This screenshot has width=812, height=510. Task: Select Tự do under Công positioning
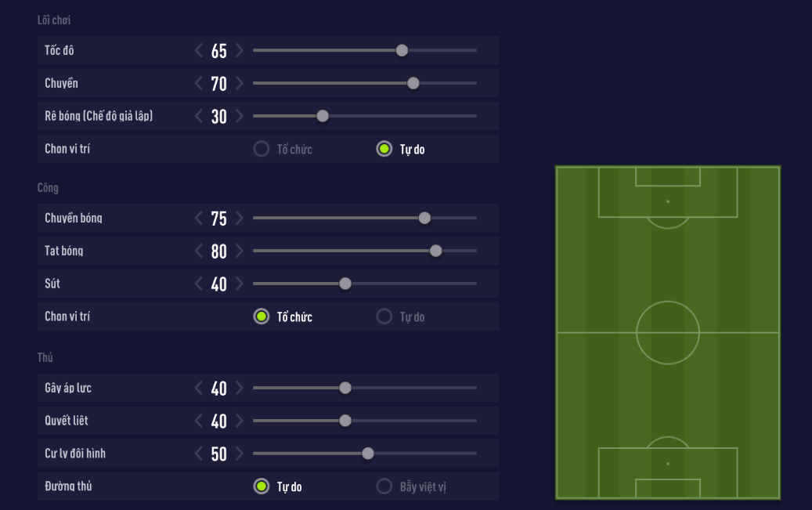(x=384, y=316)
